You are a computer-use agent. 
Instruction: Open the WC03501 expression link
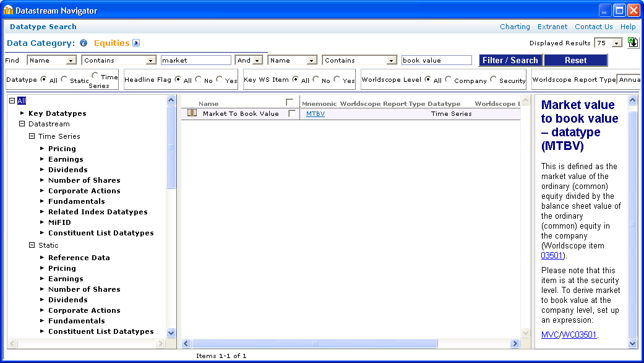point(578,335)
